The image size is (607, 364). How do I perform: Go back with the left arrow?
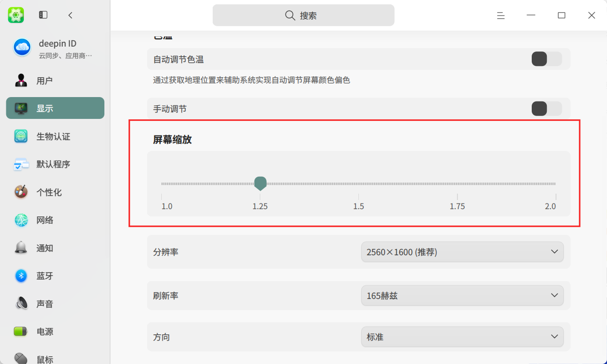(x=70, y=15)
